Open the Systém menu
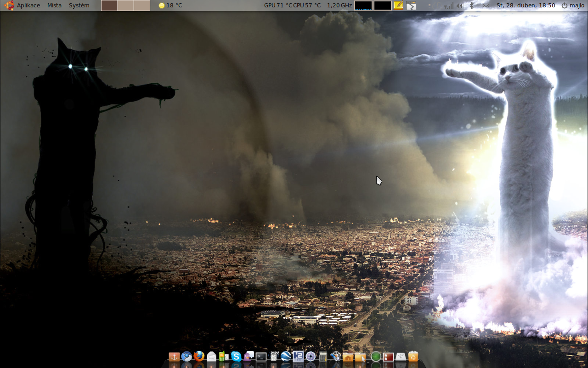This screenshot has width=588, height=368. coord(79,6)
